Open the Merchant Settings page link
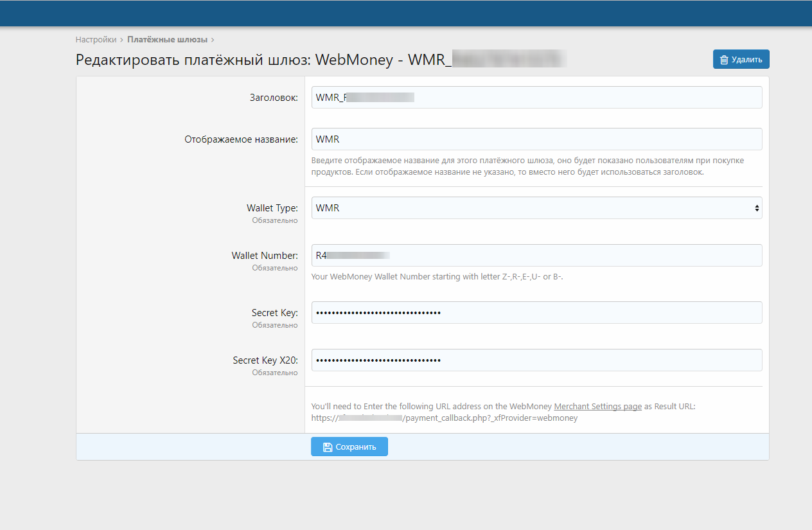Image resolution: width=812 pixels, height=530 pixels. coord(597,407)
